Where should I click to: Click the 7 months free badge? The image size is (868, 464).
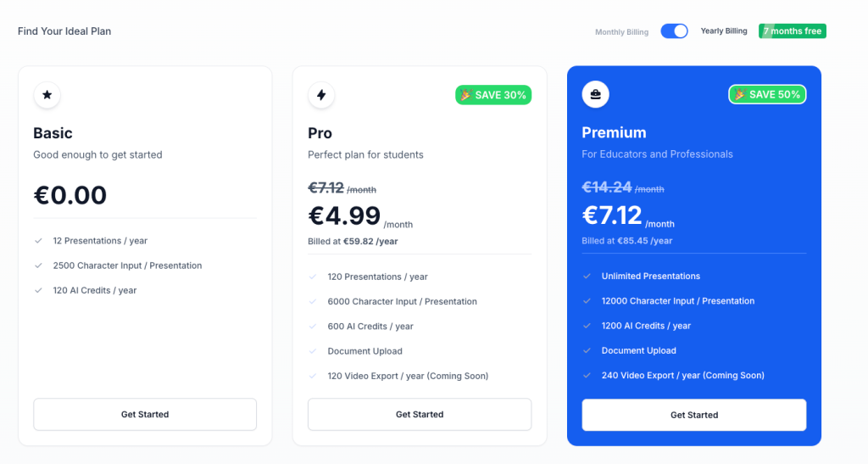pyautogui.click(x=793, y=31)
